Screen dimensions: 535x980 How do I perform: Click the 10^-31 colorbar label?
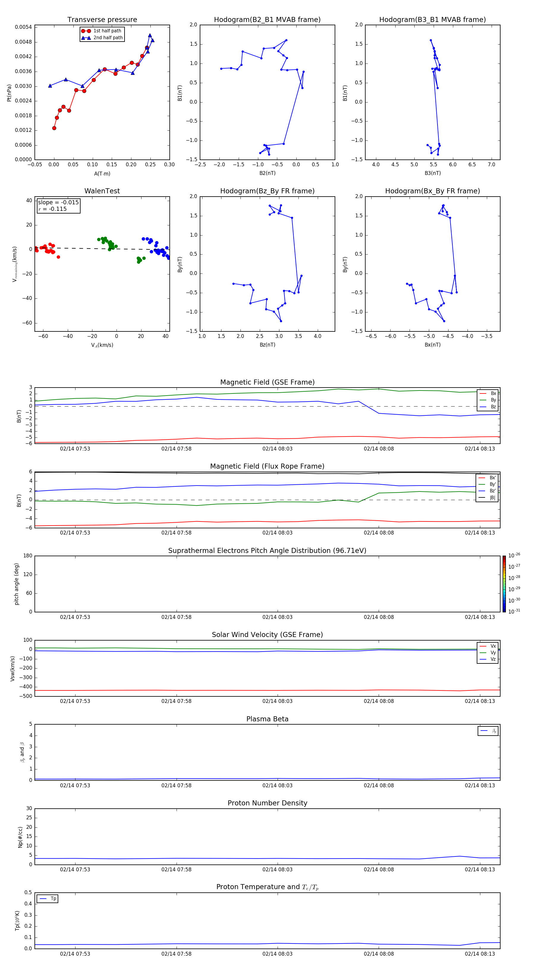[x=514, y=611]
